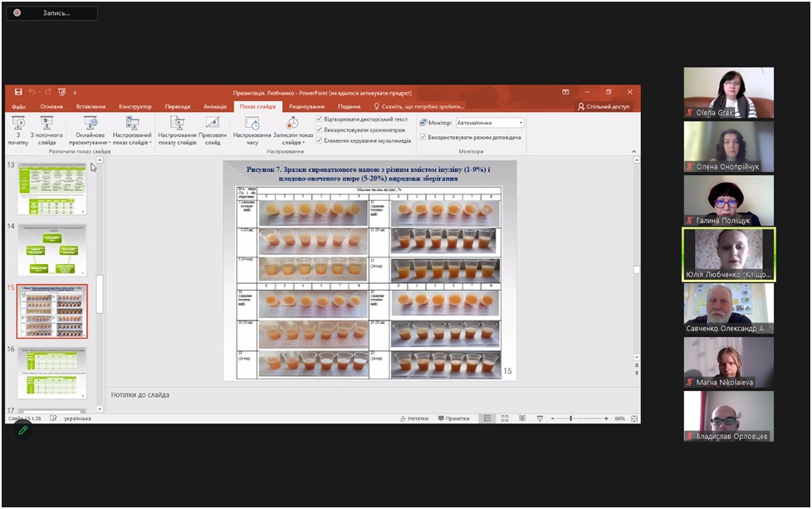
Task: Open quick access toolbar customize arrow
Action: coord(75,93)
